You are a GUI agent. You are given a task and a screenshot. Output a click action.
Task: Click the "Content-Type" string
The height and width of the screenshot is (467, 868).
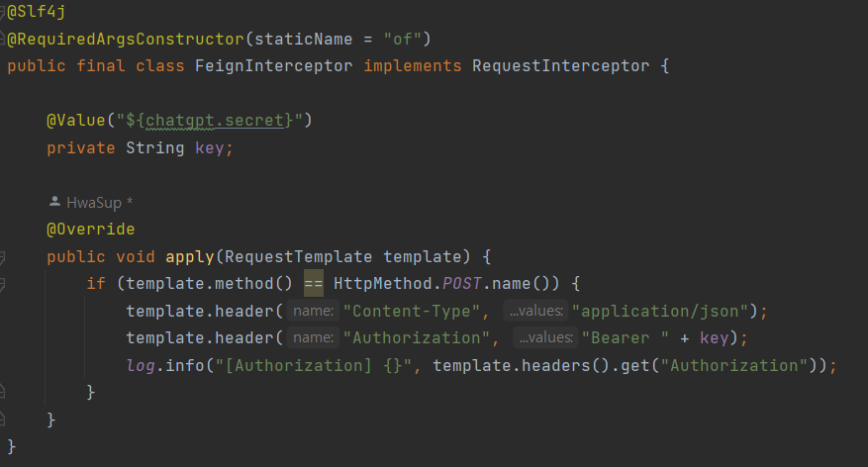click(412, 311)
